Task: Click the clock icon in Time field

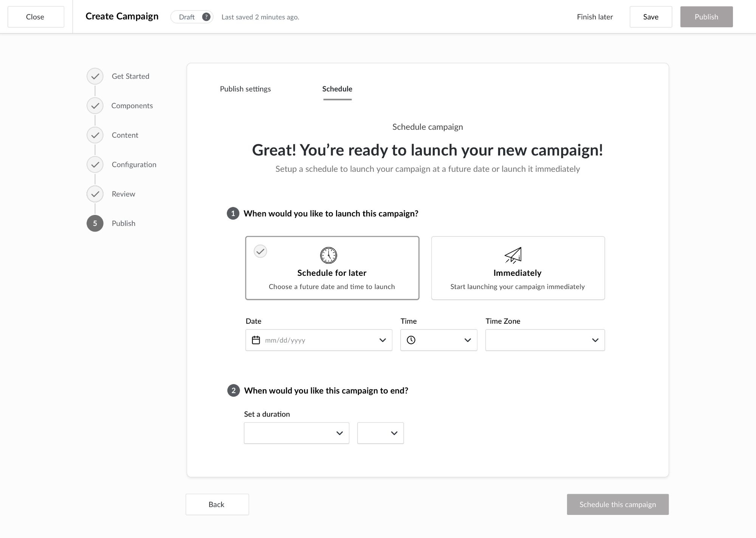Action: coord(411,340)
